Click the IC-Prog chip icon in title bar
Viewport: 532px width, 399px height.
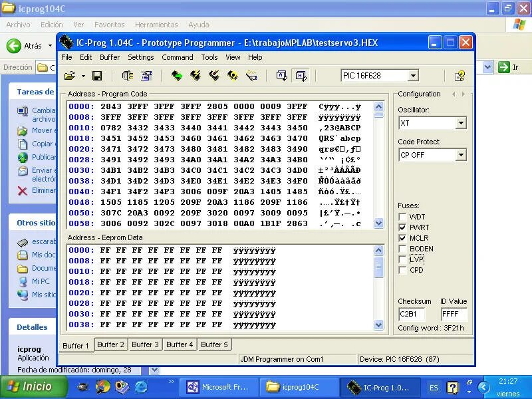[x=66, y=43]
